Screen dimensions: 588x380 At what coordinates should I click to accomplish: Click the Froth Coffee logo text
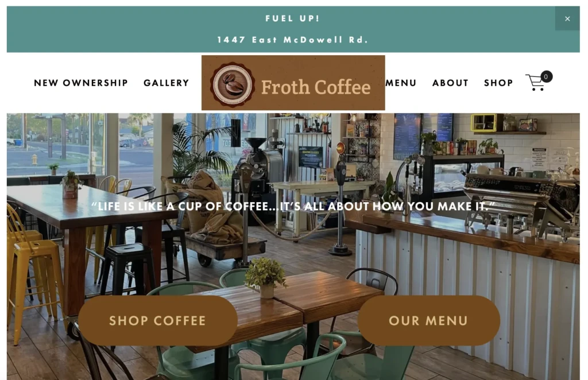point(316,87)
